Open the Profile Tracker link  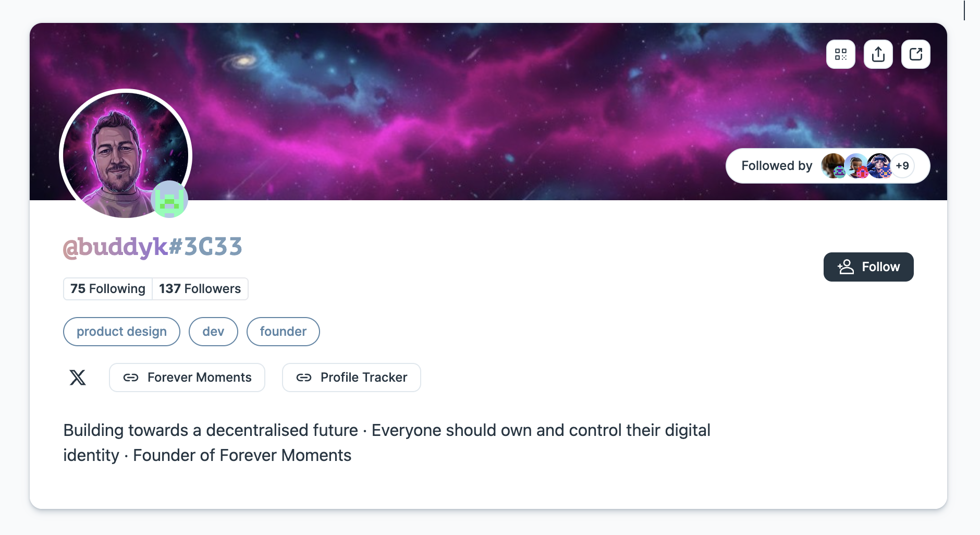coord(363,378)
